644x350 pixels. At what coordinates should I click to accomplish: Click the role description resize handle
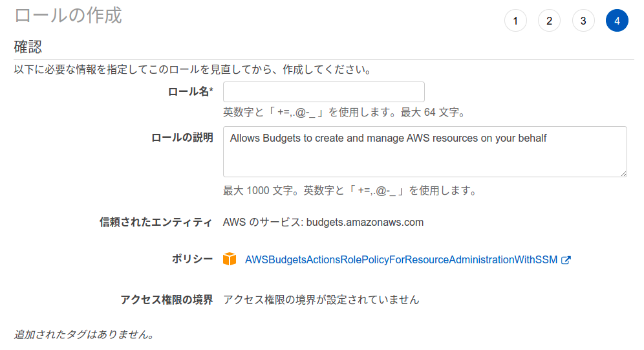pos(623,173)
